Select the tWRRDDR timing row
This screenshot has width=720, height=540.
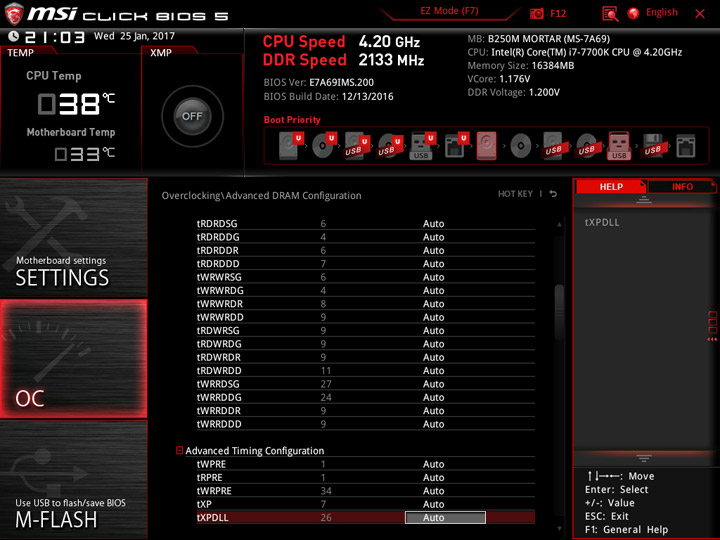366,410
